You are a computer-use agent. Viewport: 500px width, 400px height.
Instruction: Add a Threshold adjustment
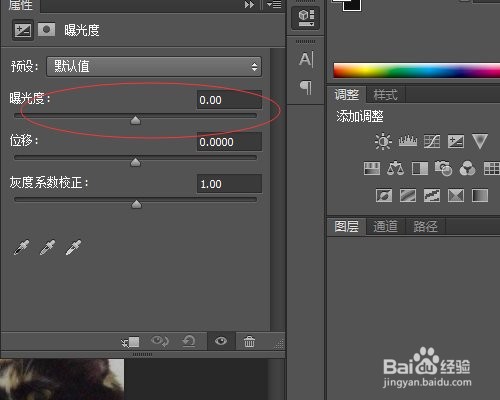coord(432,196)
